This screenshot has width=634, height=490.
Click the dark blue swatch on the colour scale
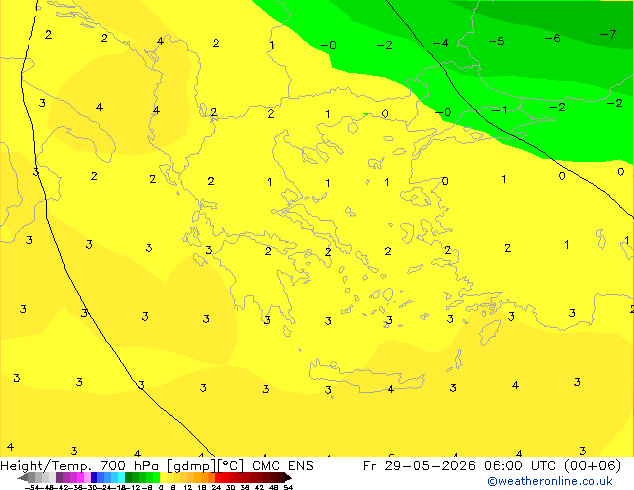point(94,477)
